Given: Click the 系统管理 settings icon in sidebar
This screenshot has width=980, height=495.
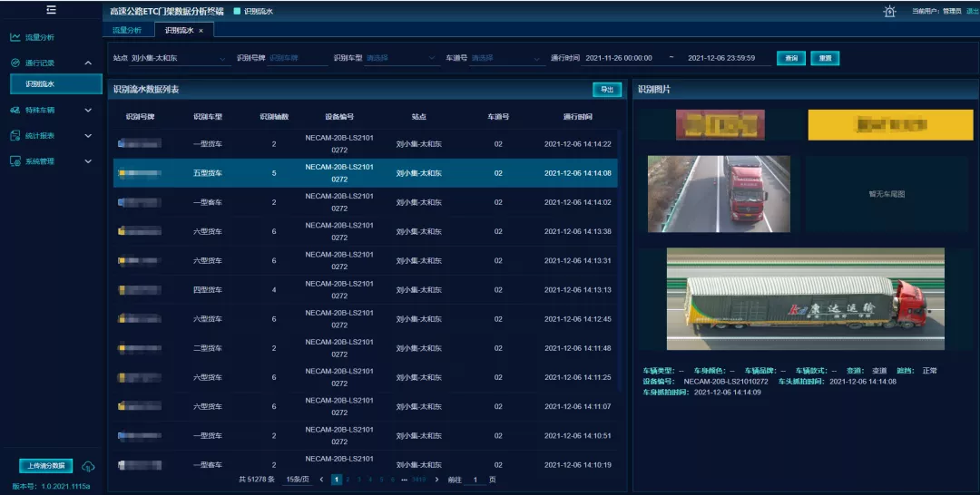Looking at the screenshot, I should (x=15, y=160).
